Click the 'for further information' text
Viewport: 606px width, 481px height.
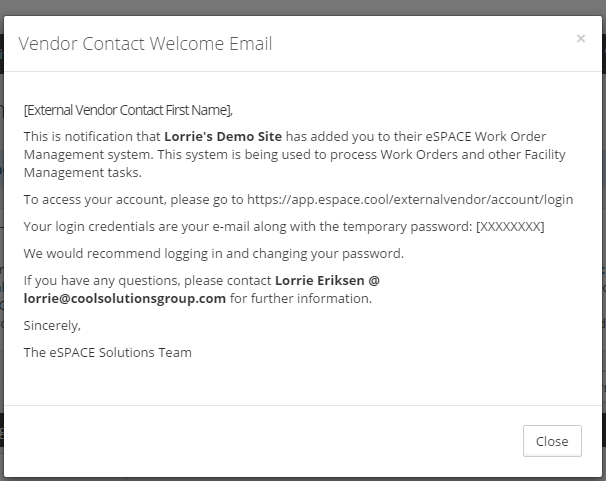pyautogui.click(x=301, y=298)
